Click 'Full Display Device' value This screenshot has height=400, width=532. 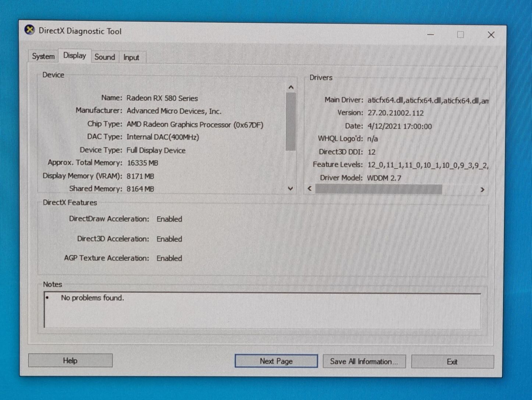(x=156, y=150)
